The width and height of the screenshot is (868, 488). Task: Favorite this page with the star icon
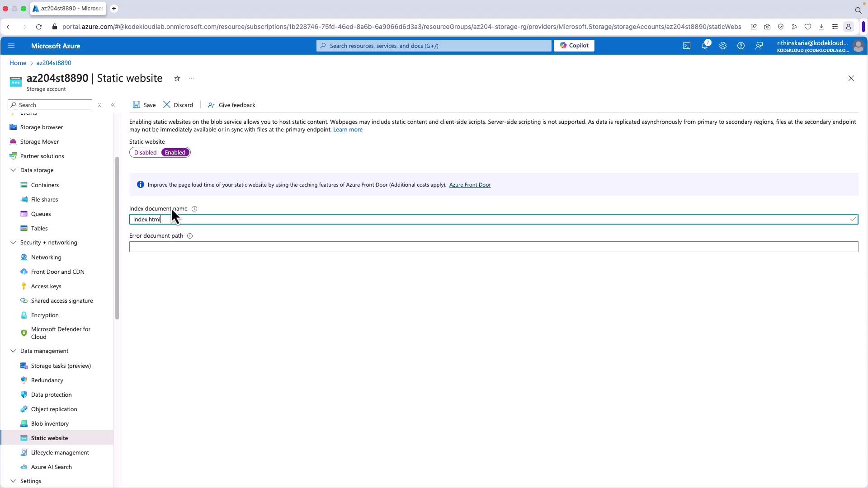pyautogui.click(x=177, y=79)
